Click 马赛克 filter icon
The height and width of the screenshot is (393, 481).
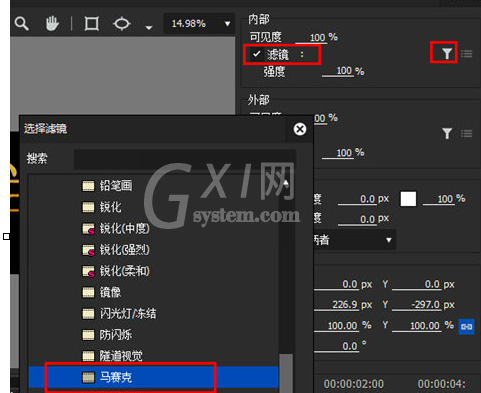coord(88,377)
